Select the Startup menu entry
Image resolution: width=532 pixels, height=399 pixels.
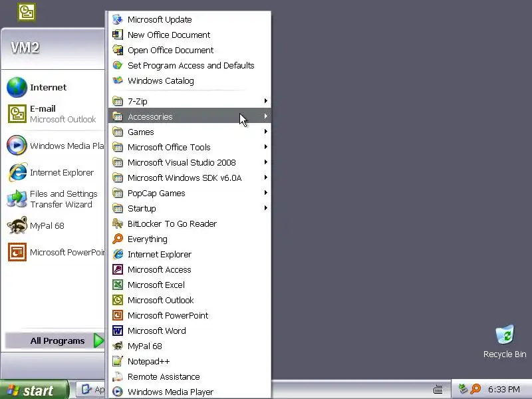(x=190, y=208)
